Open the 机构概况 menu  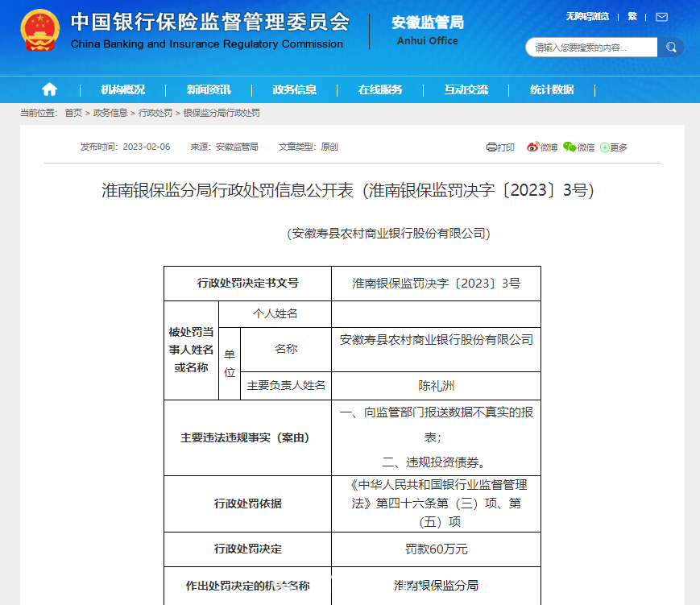point(123,89)
